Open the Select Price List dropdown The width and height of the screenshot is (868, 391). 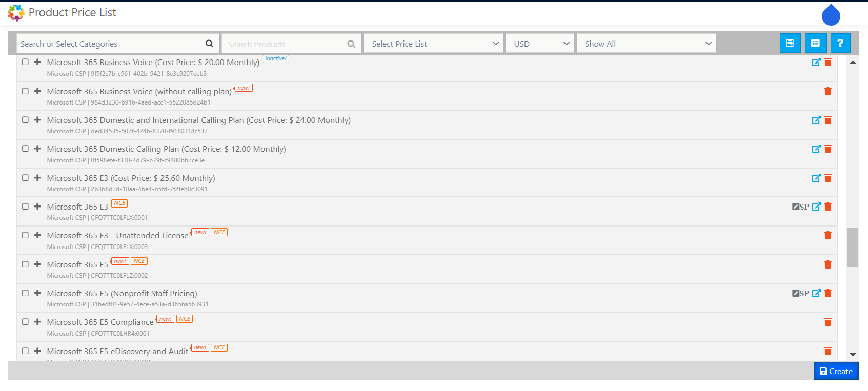(x=434, y=44)
